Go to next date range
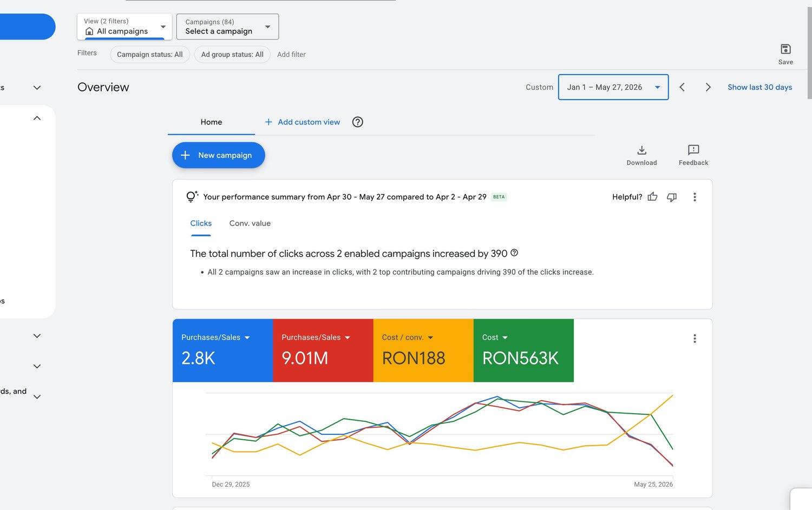 708,87
